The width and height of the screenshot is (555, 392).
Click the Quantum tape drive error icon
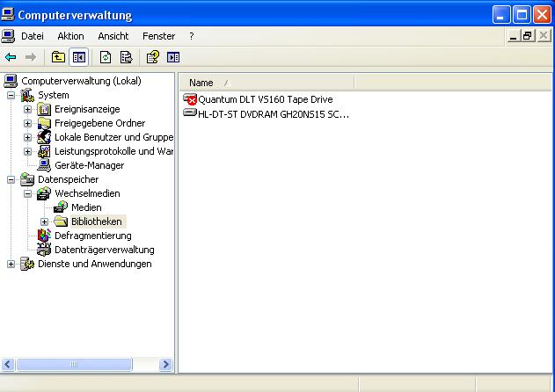pos(190,99)
